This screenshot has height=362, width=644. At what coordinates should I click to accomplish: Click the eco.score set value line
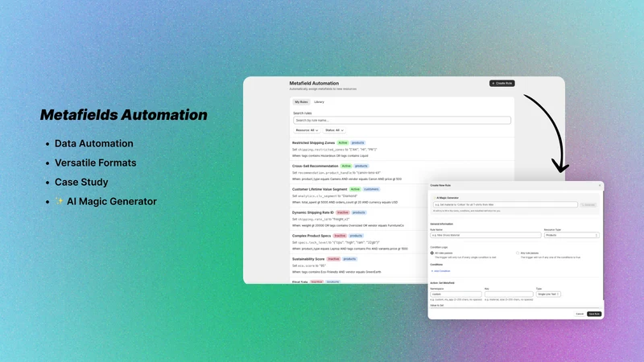[x=309, y=265]
